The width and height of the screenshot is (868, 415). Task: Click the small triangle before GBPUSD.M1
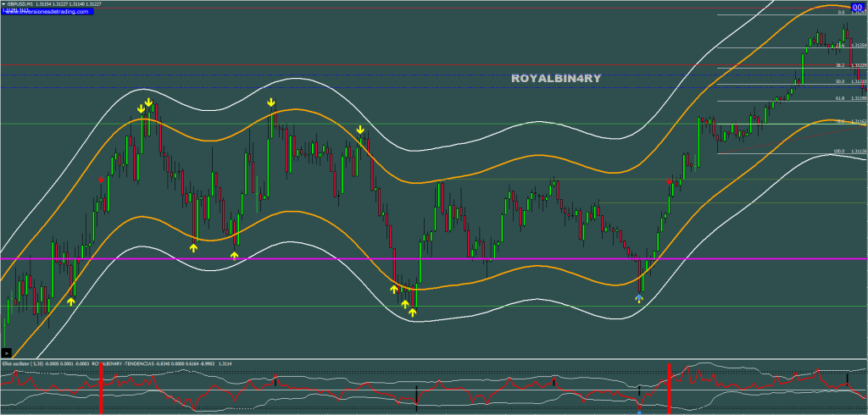4,4
